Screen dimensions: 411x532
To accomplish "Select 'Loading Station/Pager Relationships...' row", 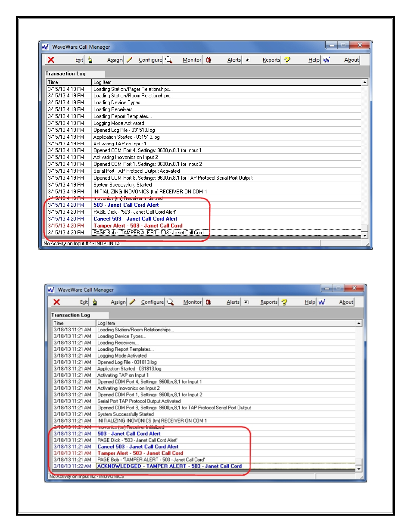I will pos(204,89).
